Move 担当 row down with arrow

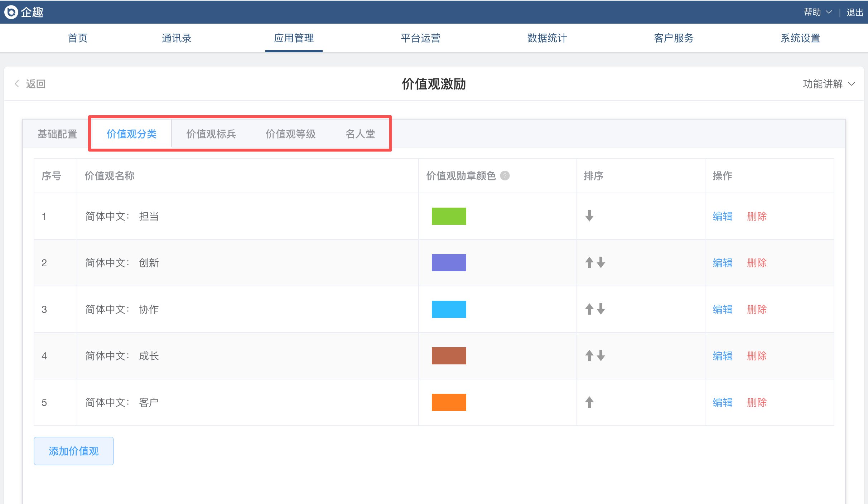(589, 216)
